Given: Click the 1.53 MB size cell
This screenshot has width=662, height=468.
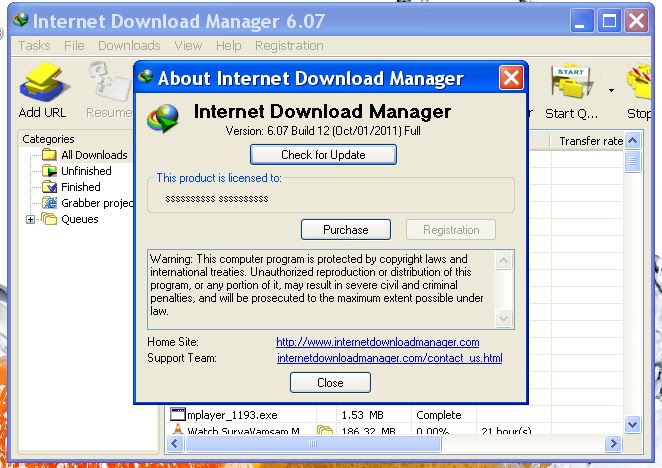Looking at the screenshot, I should pos(362,415).
